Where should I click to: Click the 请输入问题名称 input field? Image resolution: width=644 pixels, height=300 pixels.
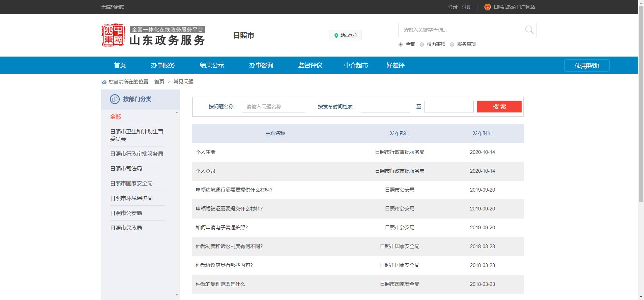[x=273, y=107]
